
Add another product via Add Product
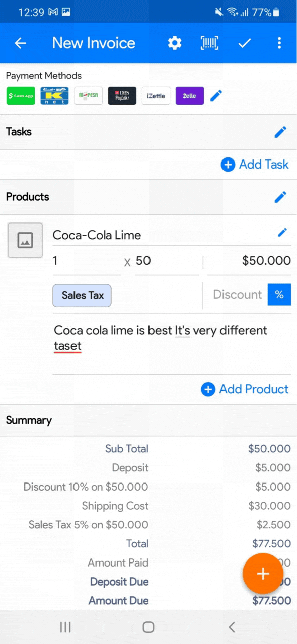click(245, 389)
